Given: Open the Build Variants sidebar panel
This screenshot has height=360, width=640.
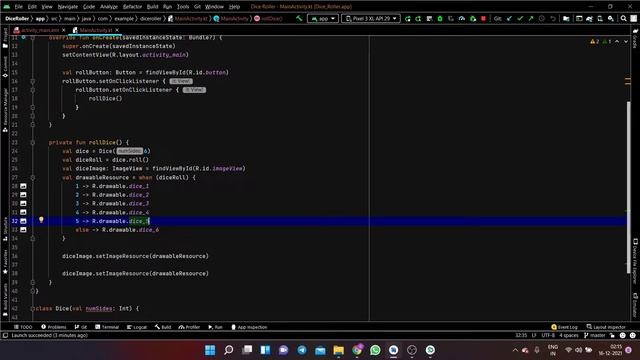Looking at the screenshot, I should (5, 300).
